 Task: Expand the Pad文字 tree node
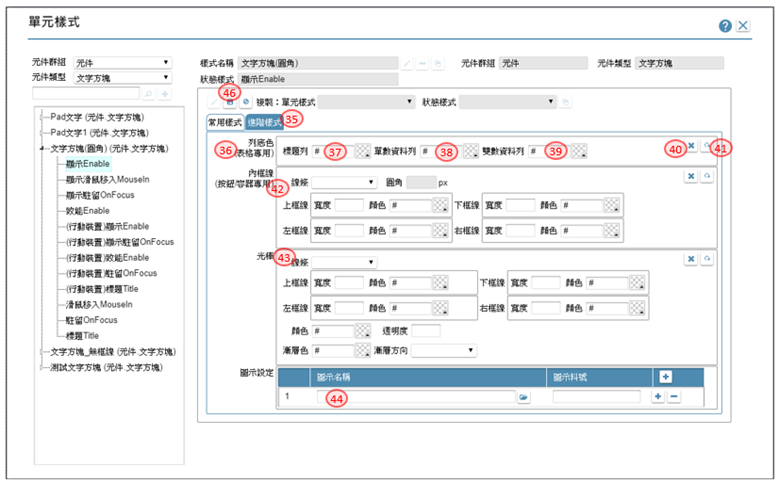(42, 118)
